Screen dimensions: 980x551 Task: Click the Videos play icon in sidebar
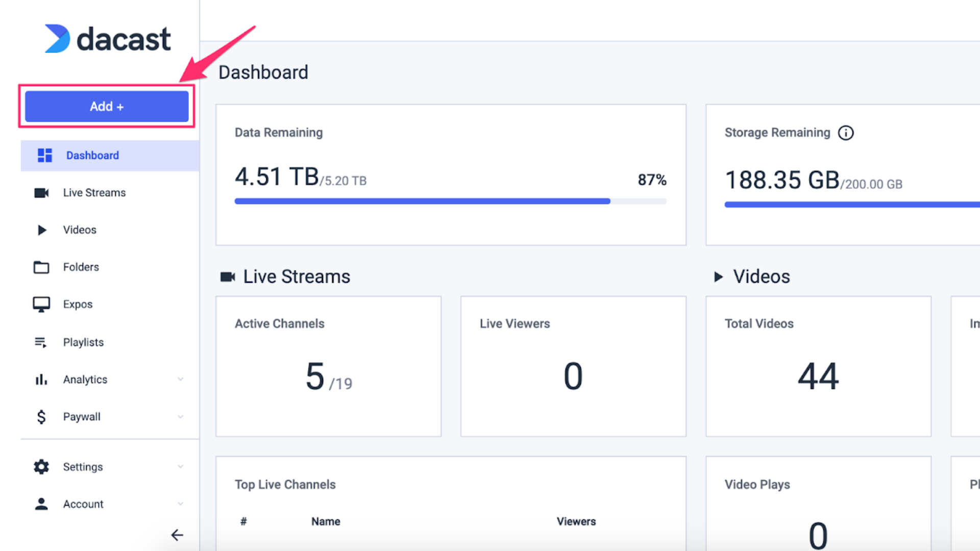tap(41, 230)
